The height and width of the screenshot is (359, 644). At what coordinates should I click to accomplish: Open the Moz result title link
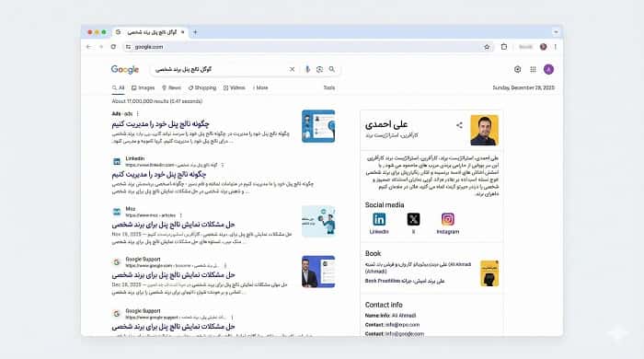point(173,225)
